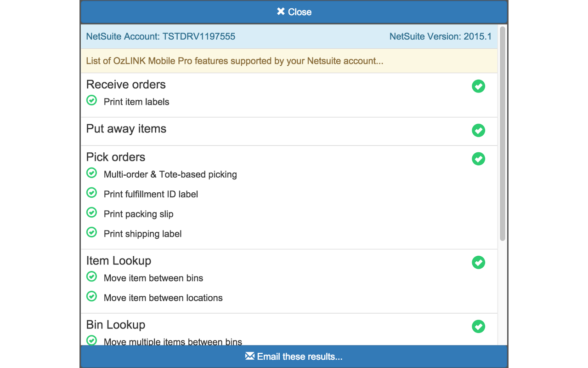Click the check icon beside Print packing slip
The height and width of the screenshot is (368, 588).
(x=91, y=213)
